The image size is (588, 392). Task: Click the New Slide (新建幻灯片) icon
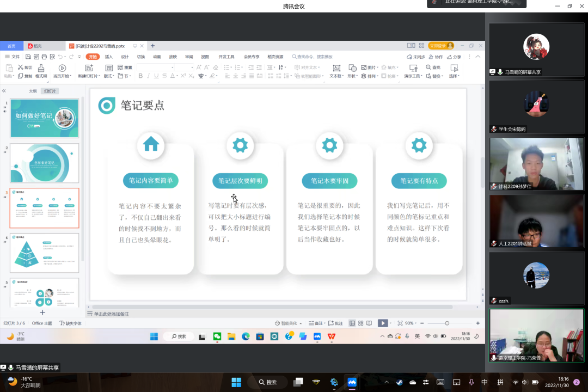(89, 68)
